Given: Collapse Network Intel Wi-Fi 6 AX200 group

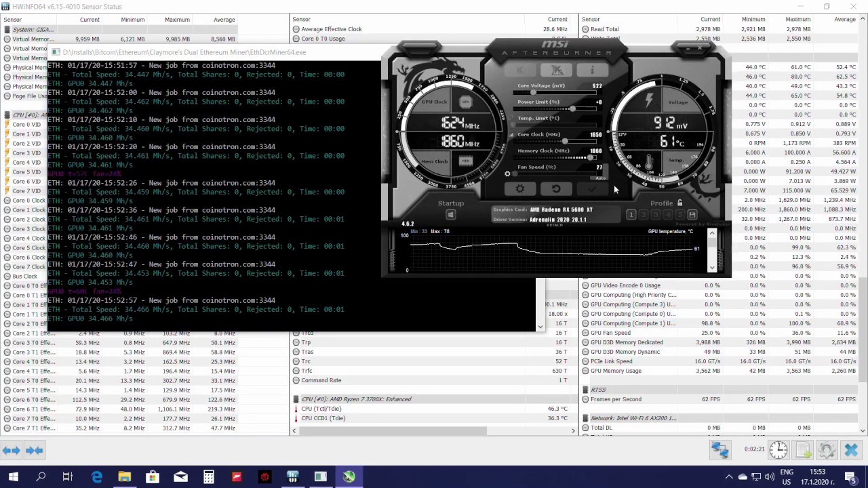Looking at the screenshot, I should click(x=585, y=418).
